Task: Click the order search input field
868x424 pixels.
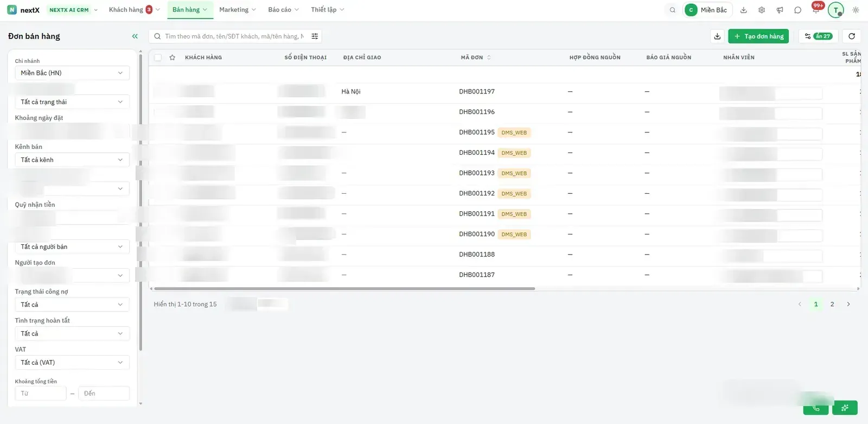Action: [x=233, y=36]
